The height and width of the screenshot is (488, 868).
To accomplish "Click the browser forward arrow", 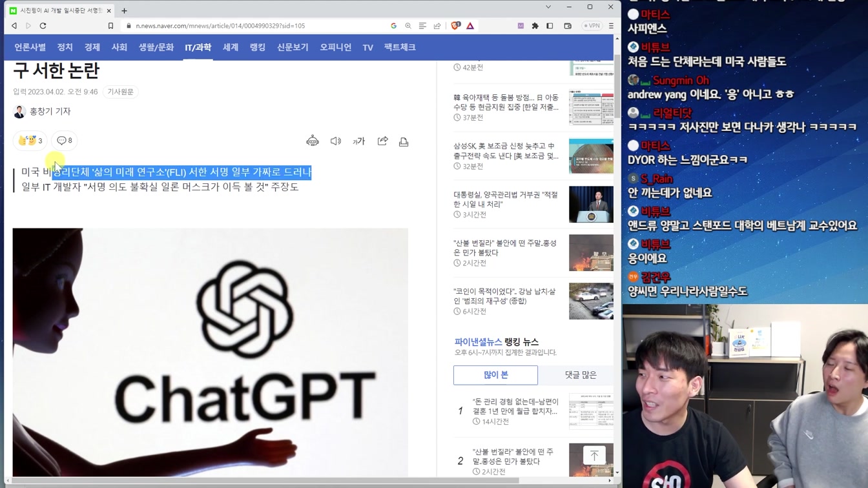I will 28,26.
